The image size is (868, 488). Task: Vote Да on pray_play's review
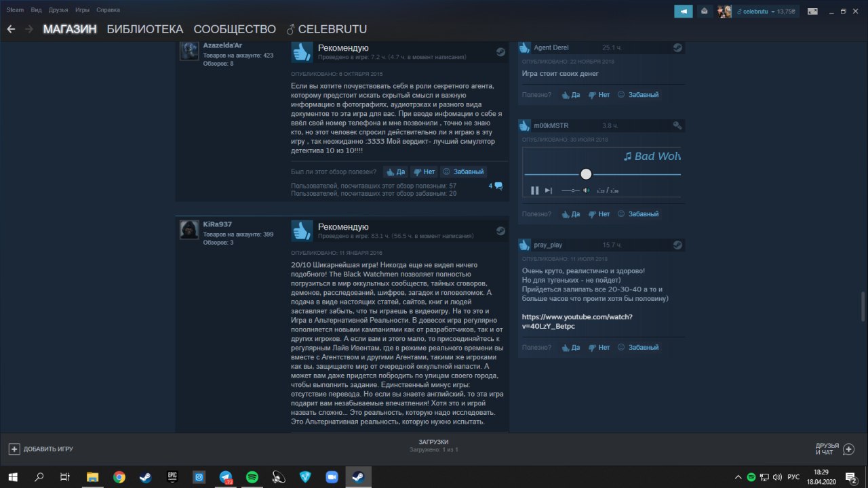570,348
